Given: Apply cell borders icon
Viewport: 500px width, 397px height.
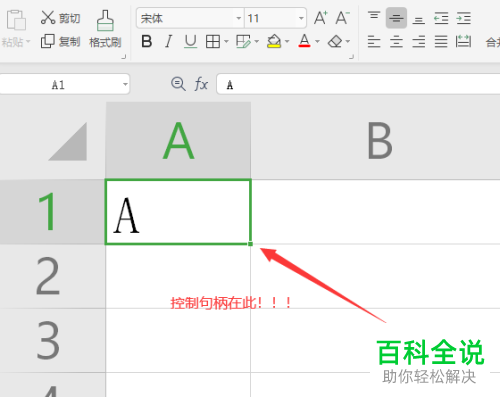Looking at the screenshot, I should (x=213, y=42).
